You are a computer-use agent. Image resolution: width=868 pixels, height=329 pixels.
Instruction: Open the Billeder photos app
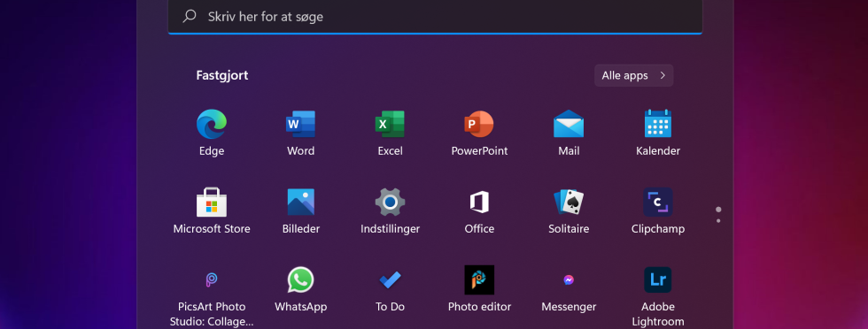coord(300,202)
